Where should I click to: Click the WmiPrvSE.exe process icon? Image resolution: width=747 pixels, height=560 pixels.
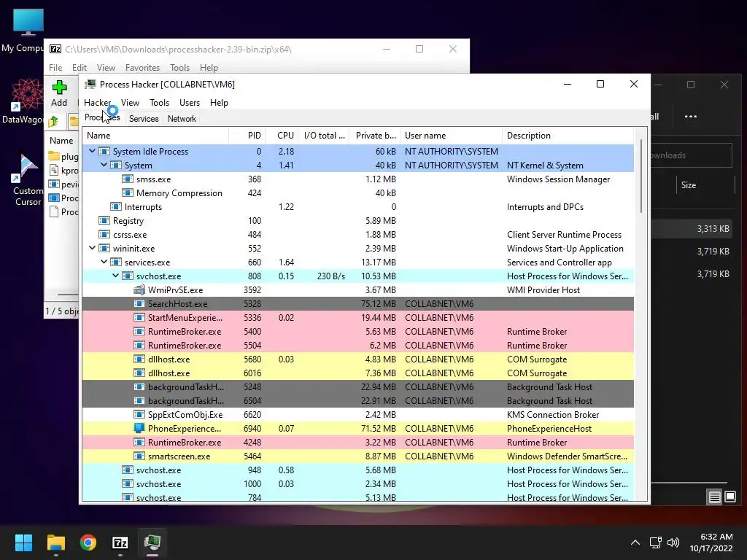click(139, 289)
